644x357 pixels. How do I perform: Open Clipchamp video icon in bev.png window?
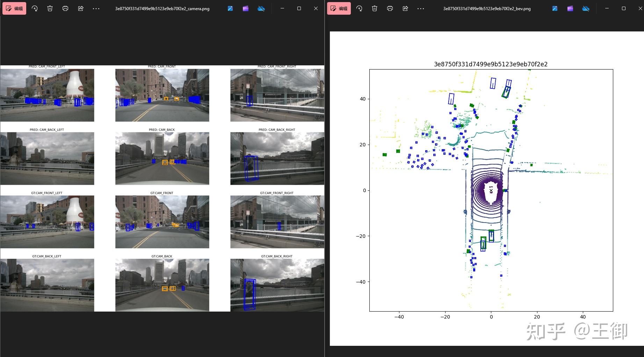tap(570, 8)
